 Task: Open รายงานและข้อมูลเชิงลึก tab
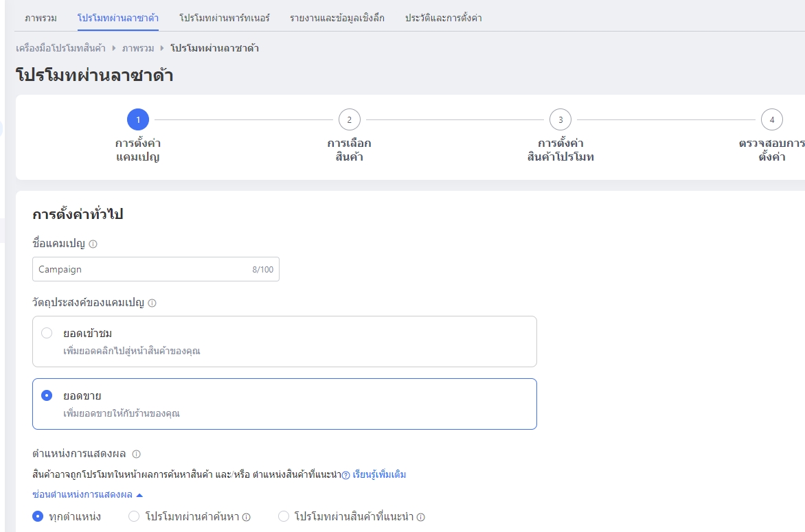337,18
